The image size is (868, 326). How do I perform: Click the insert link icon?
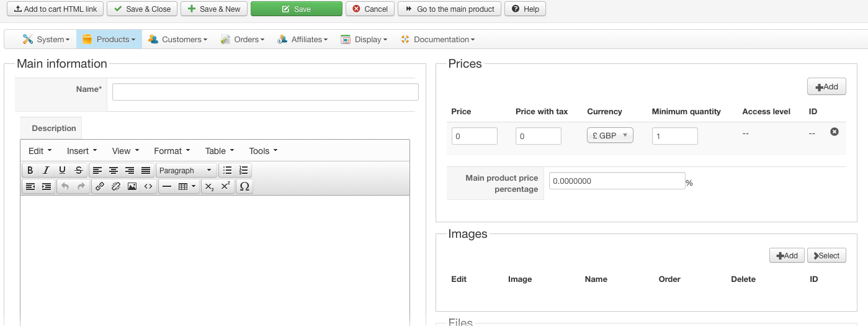click(100, 186)
